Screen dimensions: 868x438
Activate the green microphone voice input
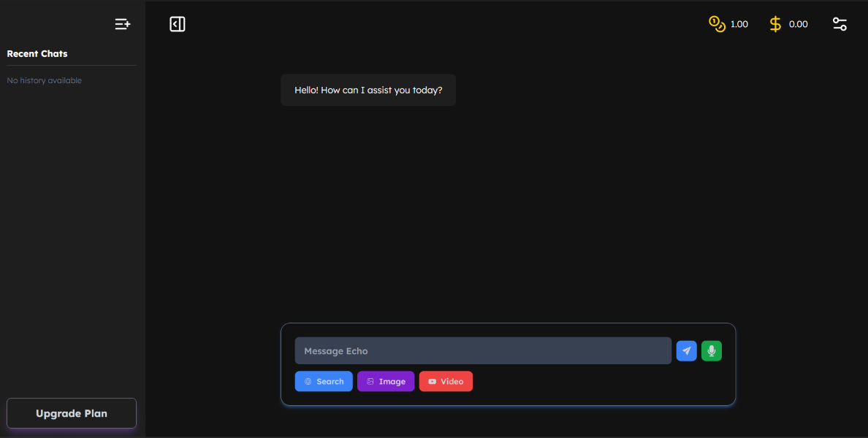coord(711,350)
